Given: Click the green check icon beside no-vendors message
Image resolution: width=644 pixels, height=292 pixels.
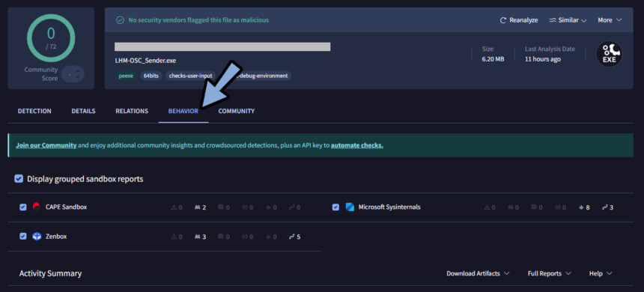Looking at the screenshot, I should (x=120, y=19).
